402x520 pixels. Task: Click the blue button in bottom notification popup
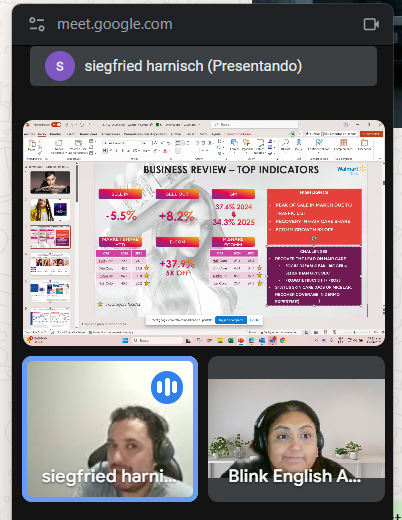click(231, 320)
